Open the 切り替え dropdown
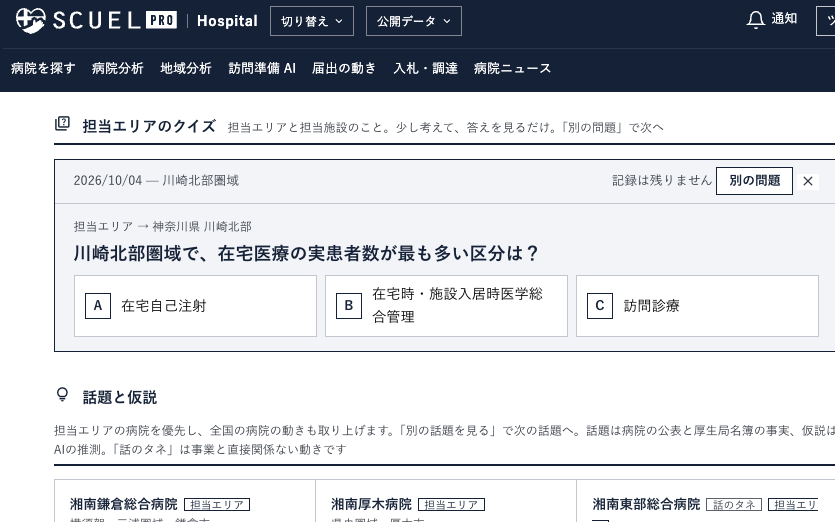Image resolution: width=835 pixels, height=522 pixels. click(312, 21)
